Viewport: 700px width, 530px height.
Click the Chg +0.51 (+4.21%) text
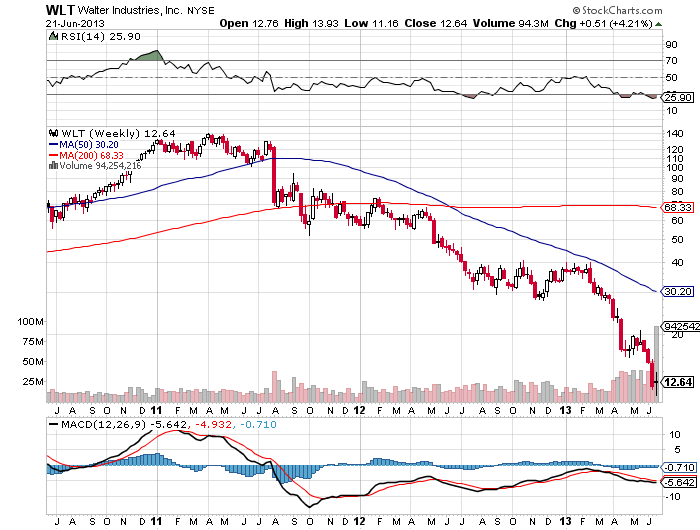click(604, 23)
